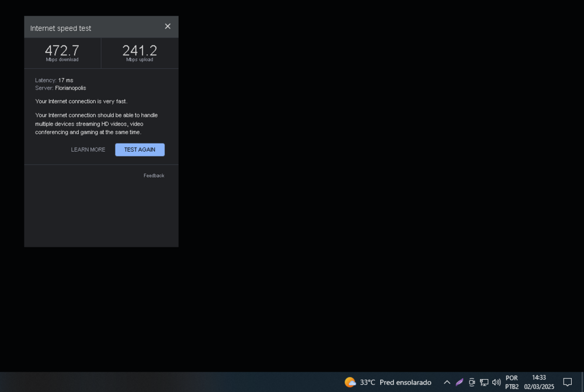This screenshot has height=392, width=584.
Task: Open the notifications Action Center icon
Action: coord(567,382)
